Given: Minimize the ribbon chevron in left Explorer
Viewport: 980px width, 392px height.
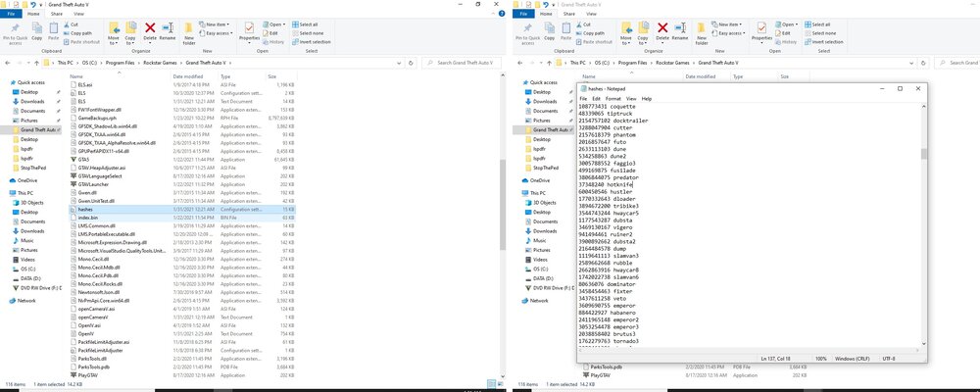Looking at the screenshot, I should pyautogui.click(x=495, y=13).
